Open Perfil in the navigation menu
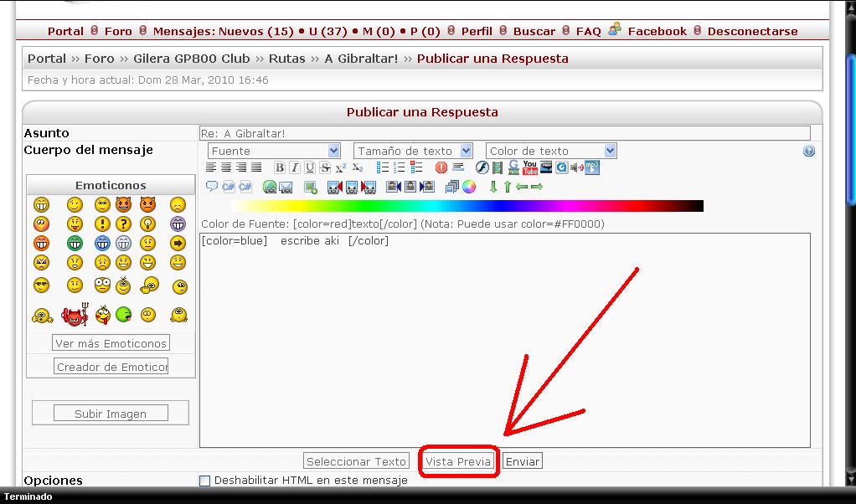This screenshot has width=856, height=504. (477, 31)
